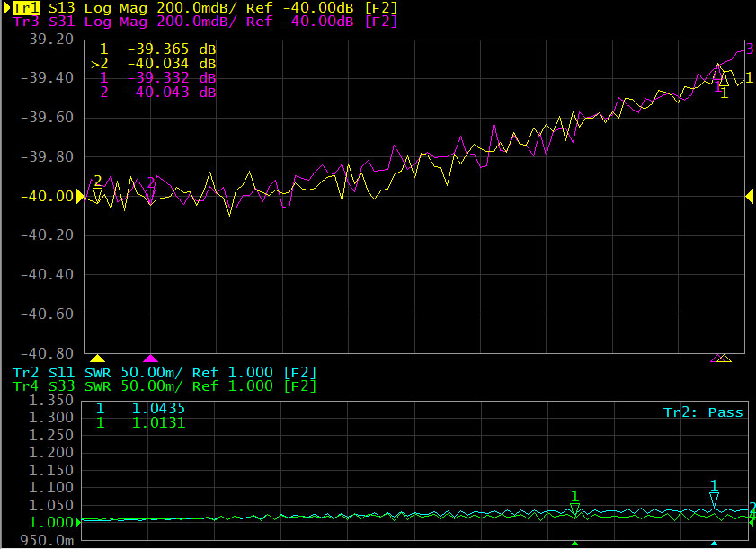
Task: Select yellow marker 2 on the S13 trace
Action: coord(97,188)
